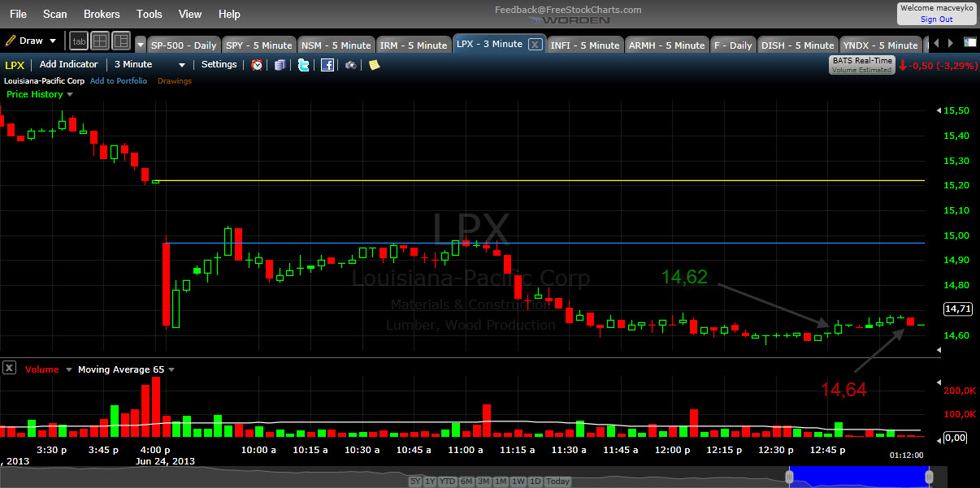Click the yellow LPX ticker symbol
This screenshot has width=980, height=488.
tap(15, 64)
